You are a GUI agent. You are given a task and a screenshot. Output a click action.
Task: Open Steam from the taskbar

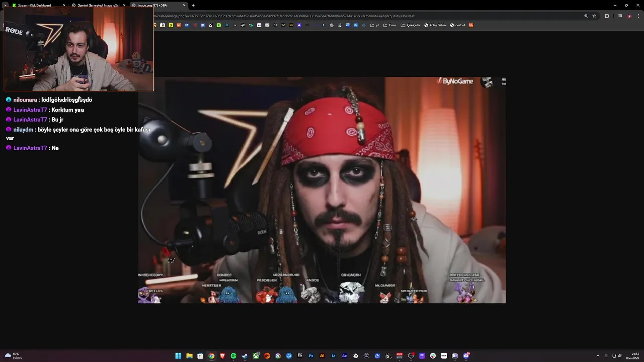(x=245, y=356)
